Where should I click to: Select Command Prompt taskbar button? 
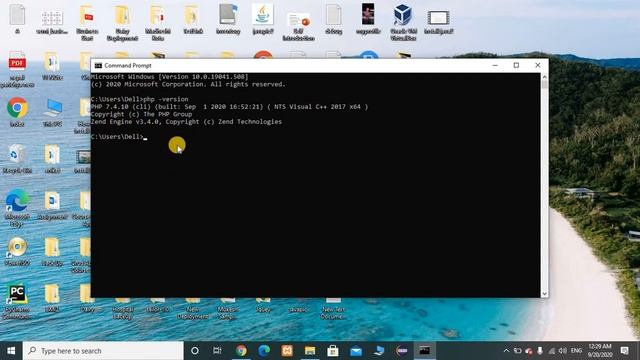(x=424, y=351)
